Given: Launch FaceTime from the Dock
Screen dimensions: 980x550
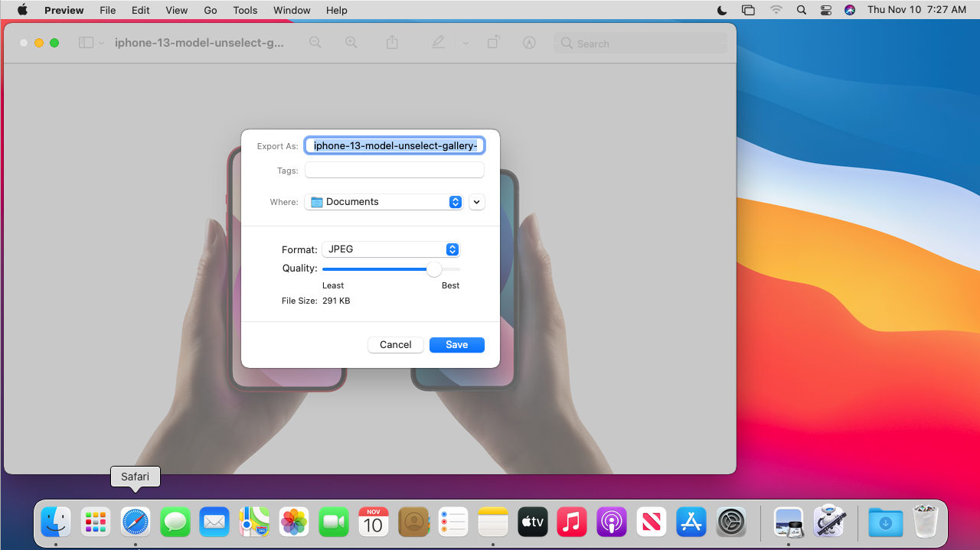Looking at the screenshot, I should (x=334, y=522).
